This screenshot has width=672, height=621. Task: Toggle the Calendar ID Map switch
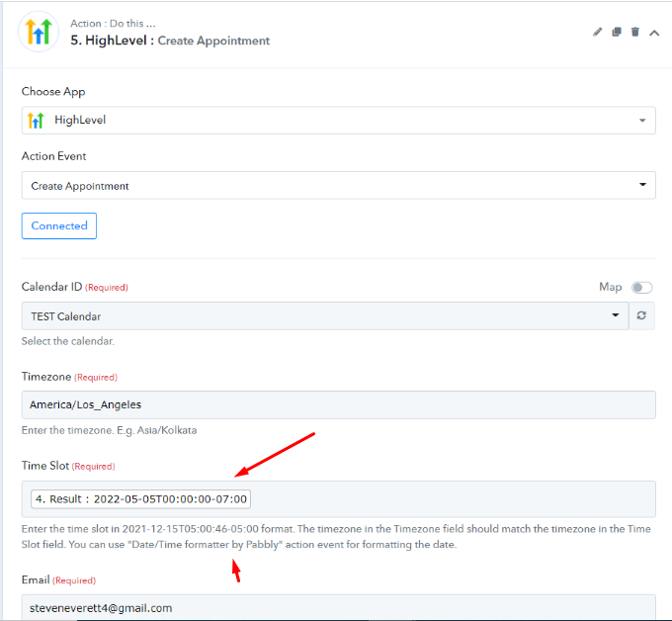click(641, 288)
